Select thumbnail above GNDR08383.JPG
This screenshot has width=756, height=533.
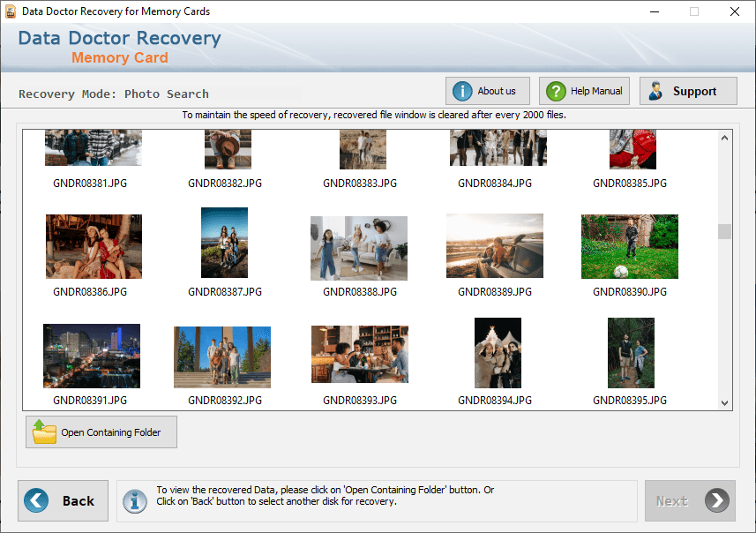pyautogui.click(x=363, y=149)
